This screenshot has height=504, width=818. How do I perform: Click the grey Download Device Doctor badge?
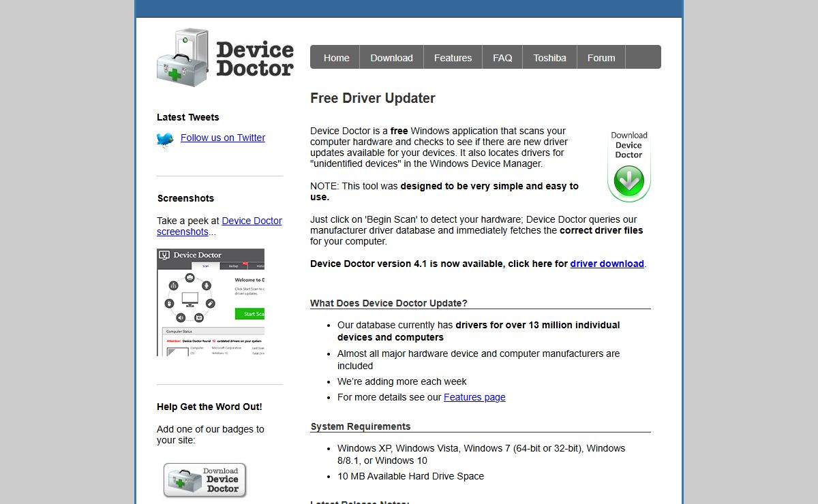[x=204, y=480]
